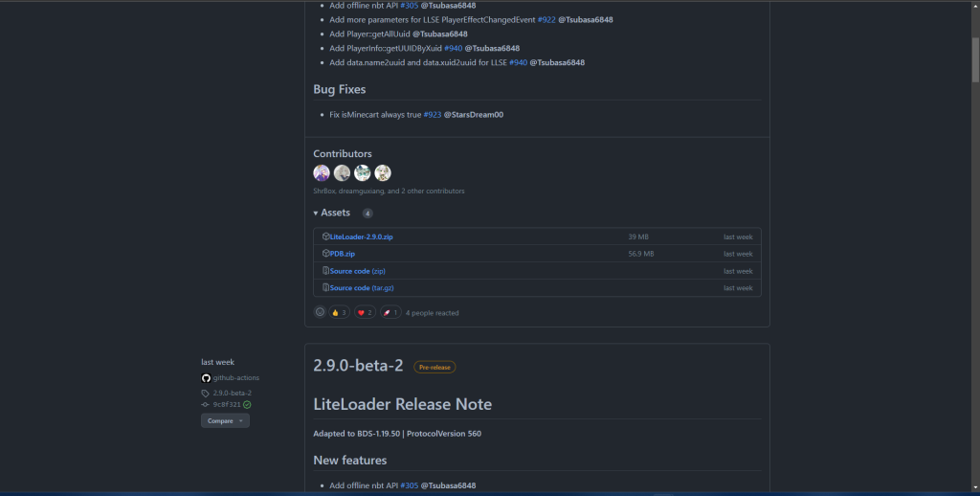Open commit 9c8f321
980x496 pixels.
pyautogui.click(x=227, y=405)
